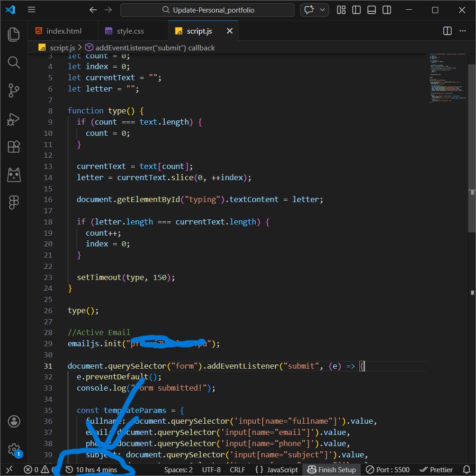This screenshot has width=476, height=476.
Task: Open the notifications bell
Action: pos(467,469)
